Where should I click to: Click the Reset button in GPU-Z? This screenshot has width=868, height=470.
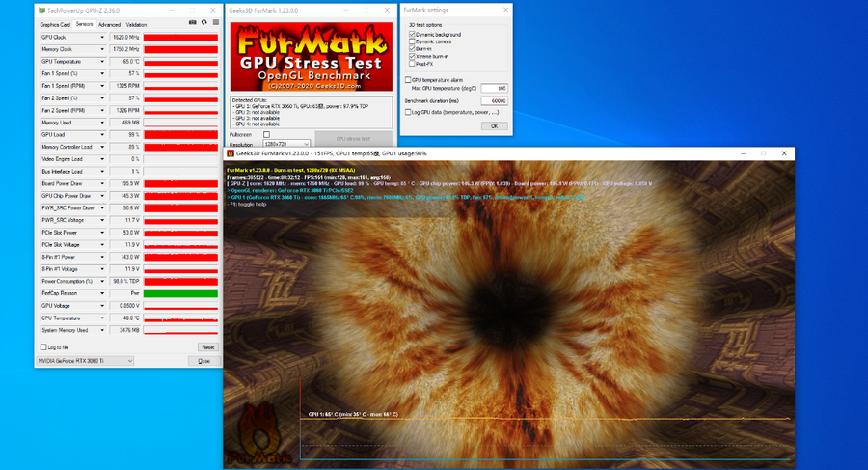(x=207, y=346)
